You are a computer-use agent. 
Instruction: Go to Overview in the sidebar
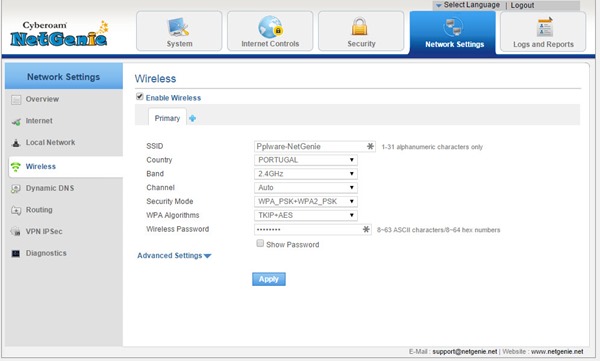tap(42, 99)
